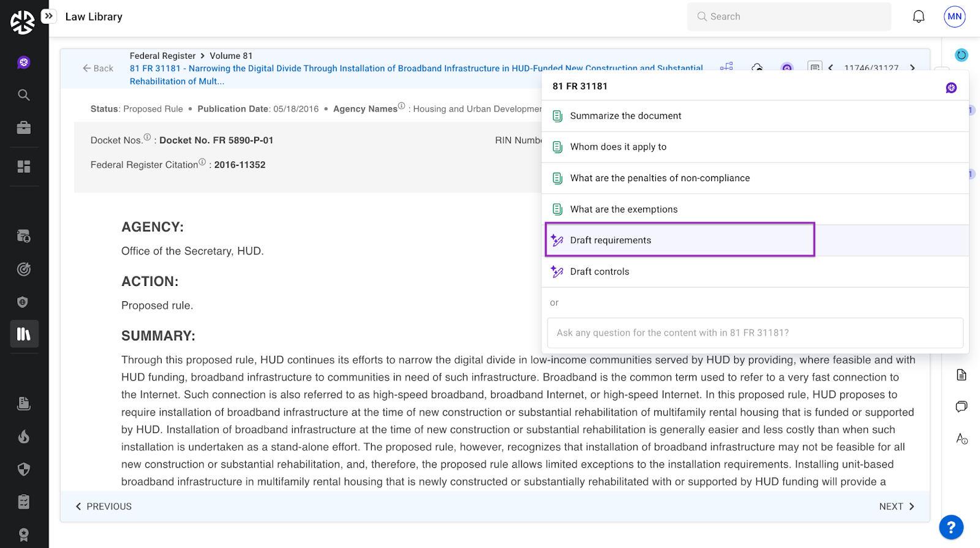
Task: Click the notifications bell icon
Action: tap(918, 17)
